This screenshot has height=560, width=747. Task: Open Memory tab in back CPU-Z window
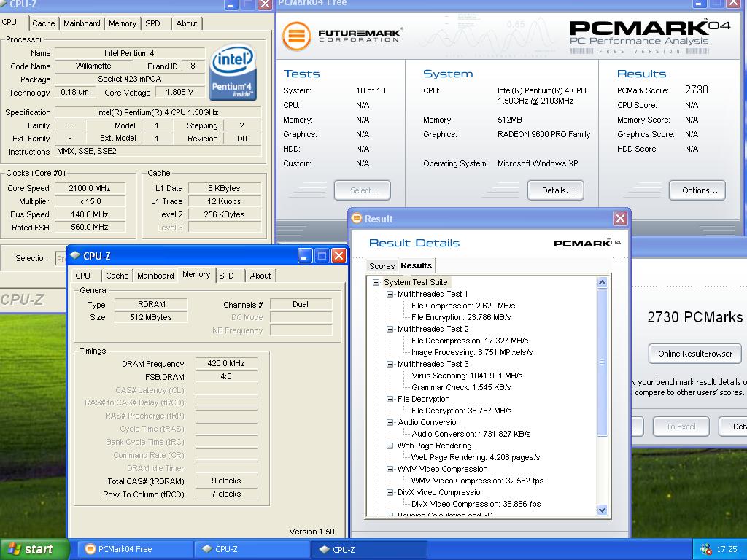[x=123, y=23]
